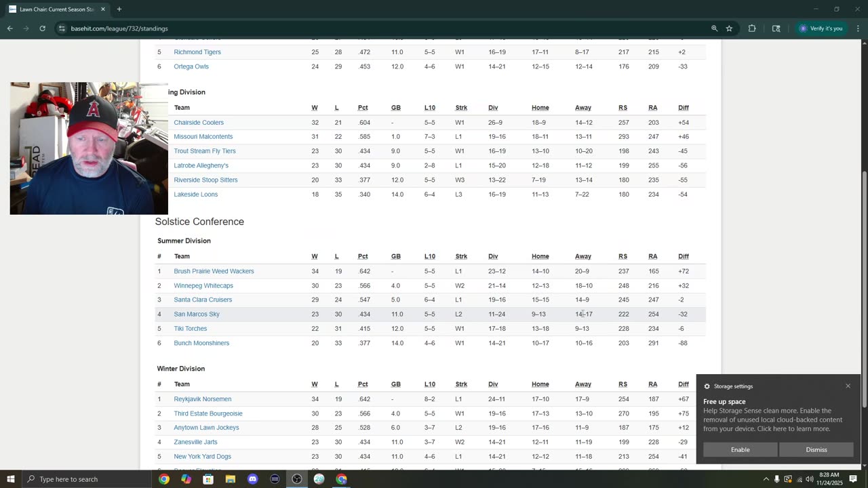Switch to OBS Studio in the taskbar
Viewport: 868px width, 488px height.
point(297,479)
